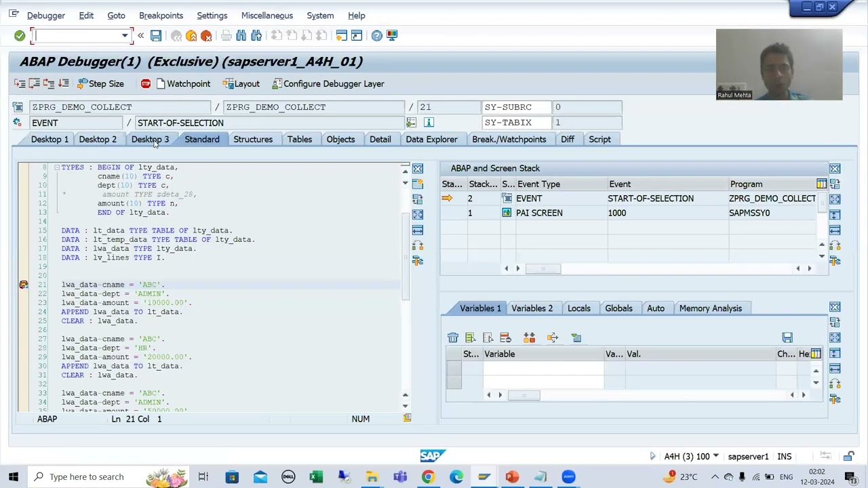Screen dimensions: 868x488
Task: Click the single step (step into) icon
Action: pyautogui.click(x=20, y=83)
